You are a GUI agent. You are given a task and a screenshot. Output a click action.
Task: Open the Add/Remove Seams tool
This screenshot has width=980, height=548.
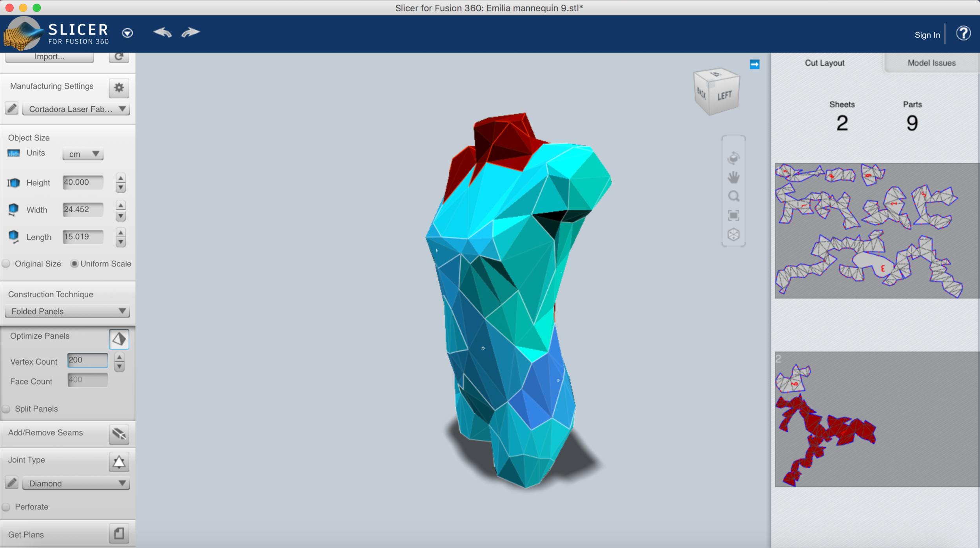[119, 434]
